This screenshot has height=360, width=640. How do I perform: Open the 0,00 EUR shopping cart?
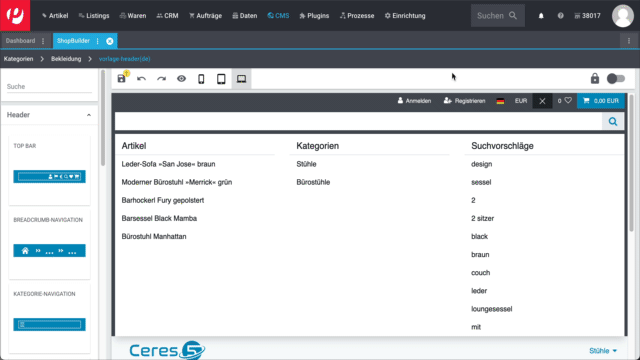(601, 101)
